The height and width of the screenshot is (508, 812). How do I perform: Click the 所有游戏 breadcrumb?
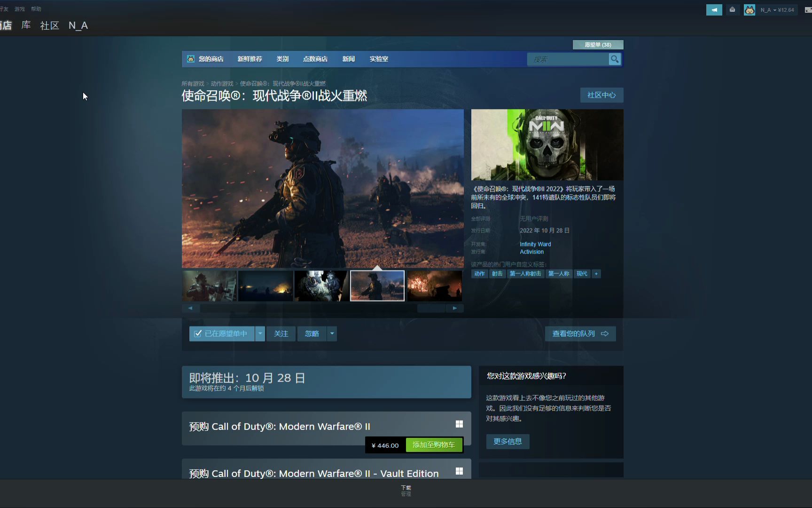[193, 84]
